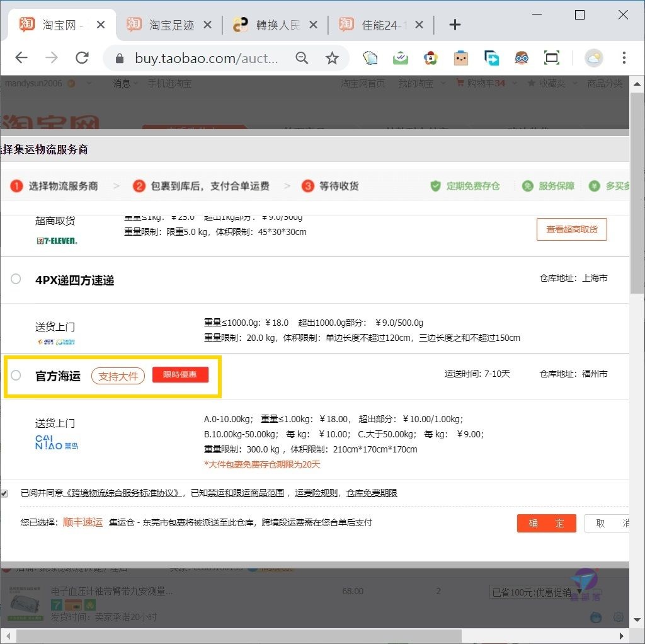Click the 超商取货 label

pos(55,221)
